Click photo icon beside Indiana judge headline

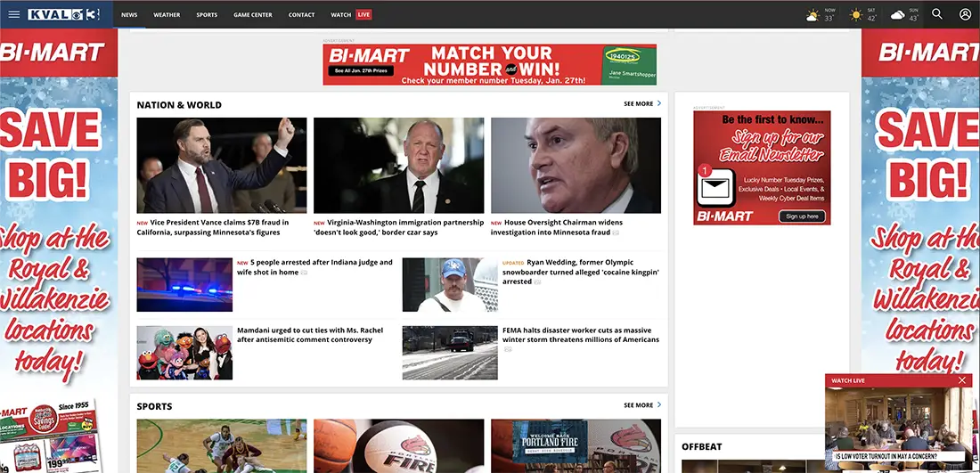(305, 273)
